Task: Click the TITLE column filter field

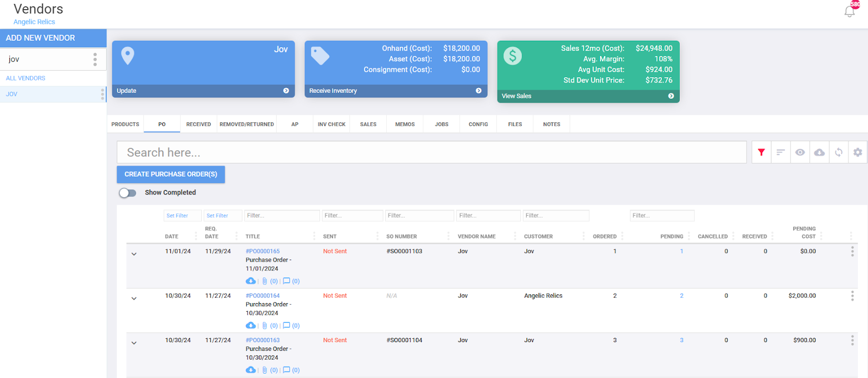Action: (282, 216)
